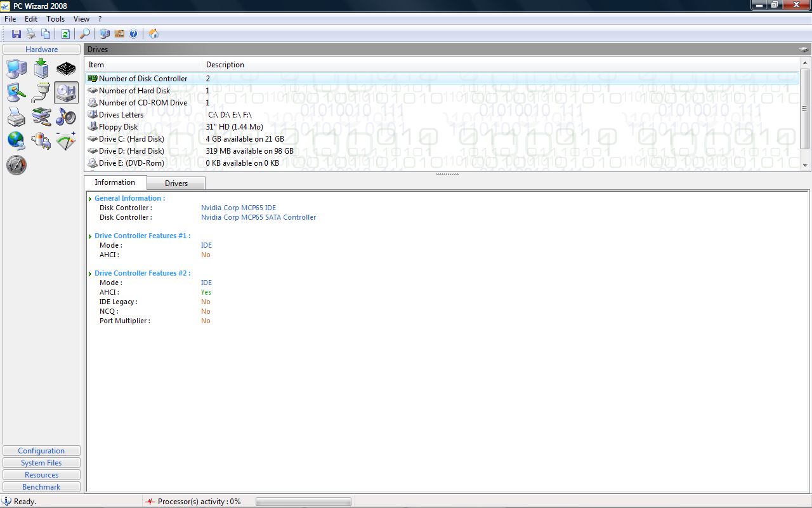812x508 pixels.
Task: Open Devices cards and cables icon
Action: pyautogui.click(x=41, y=117)
